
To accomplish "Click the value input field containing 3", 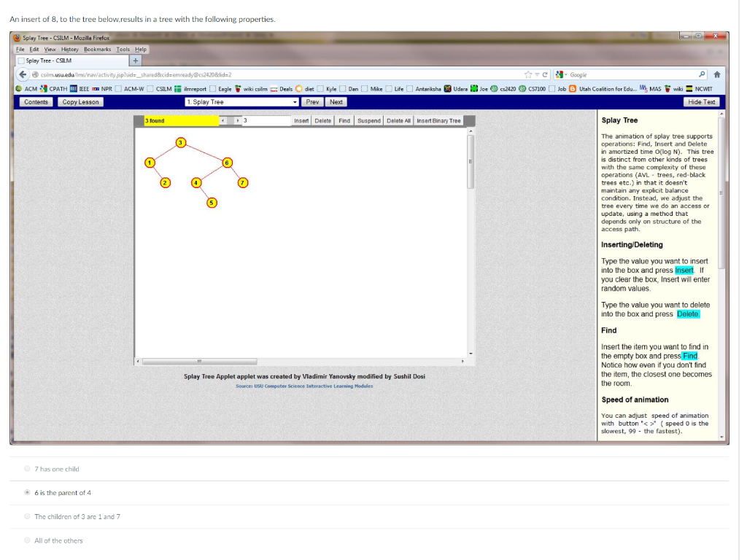I will 266,120.
